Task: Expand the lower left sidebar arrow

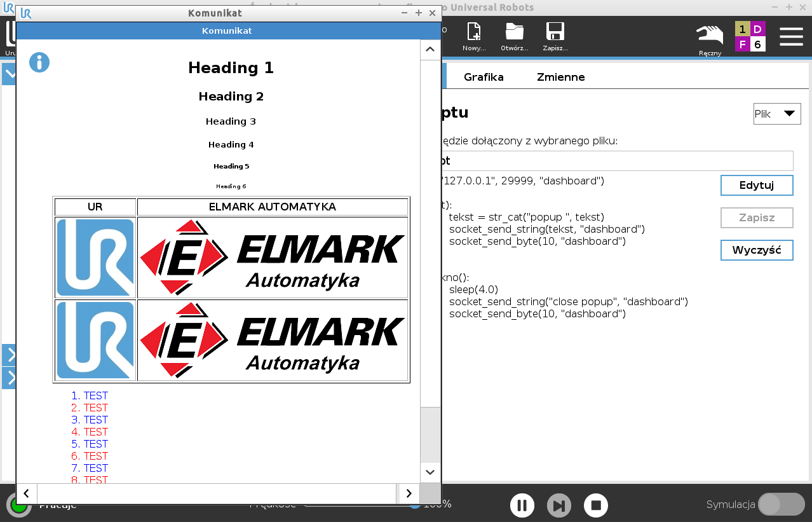Action: point(9,378)
